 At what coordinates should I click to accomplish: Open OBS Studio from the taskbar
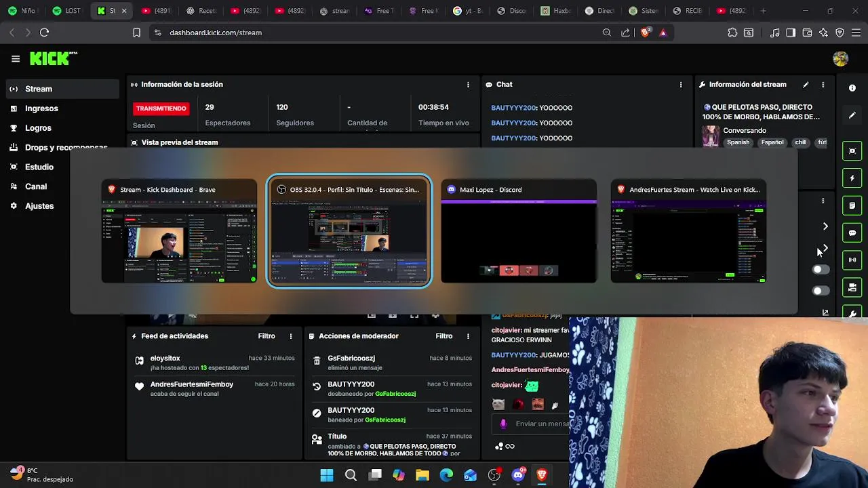494,475
